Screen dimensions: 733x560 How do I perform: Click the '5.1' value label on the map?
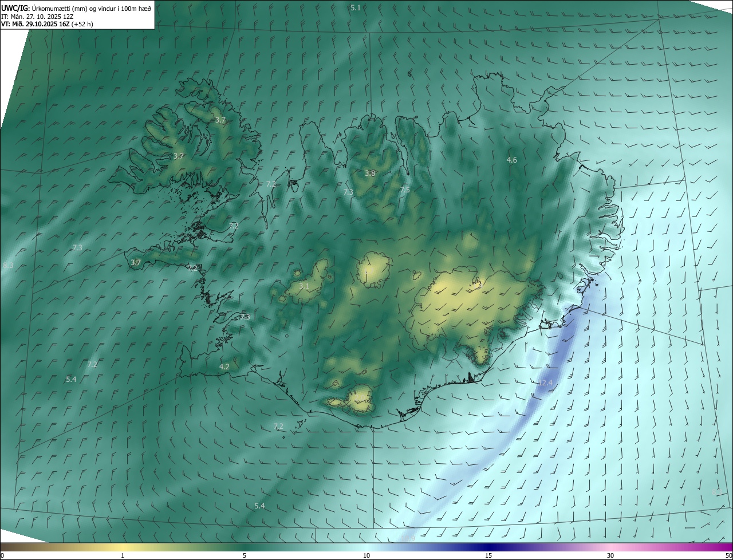tap(356, 7)
